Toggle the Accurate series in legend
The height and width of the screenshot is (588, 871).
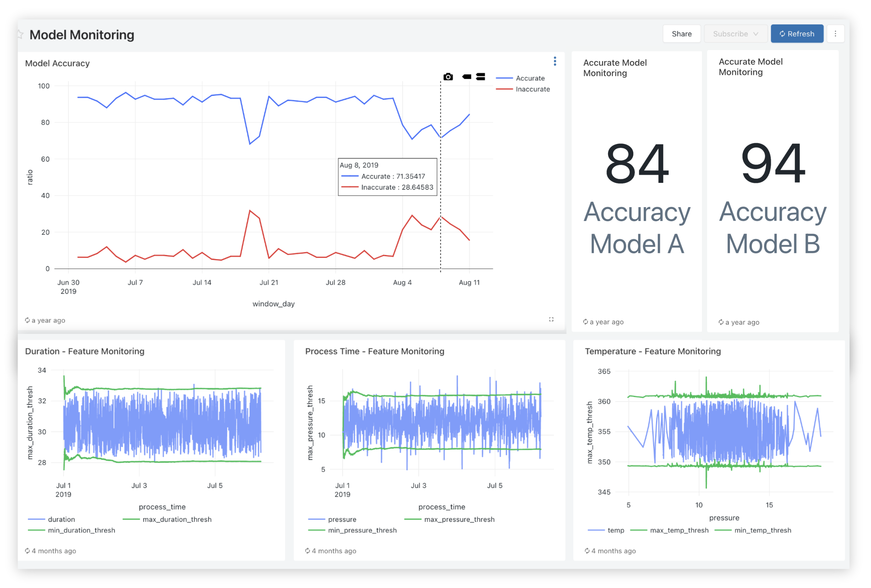coord(530,78)
